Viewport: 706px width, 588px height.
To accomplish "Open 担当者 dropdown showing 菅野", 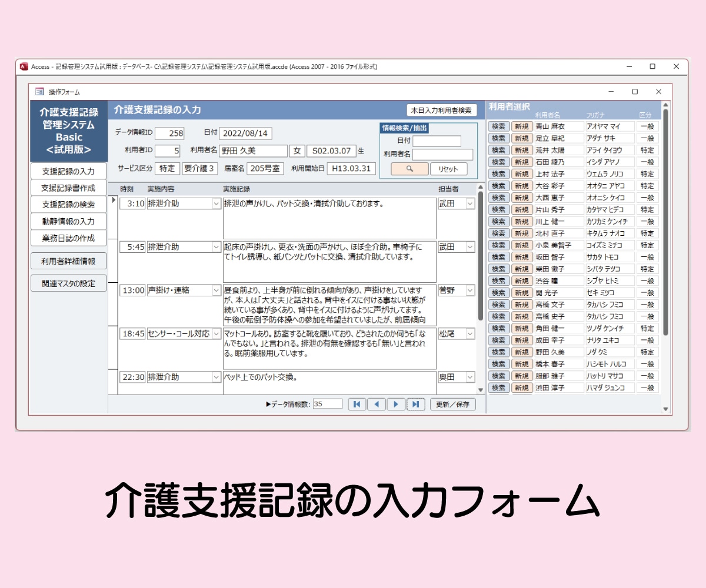I will point(470,290).
